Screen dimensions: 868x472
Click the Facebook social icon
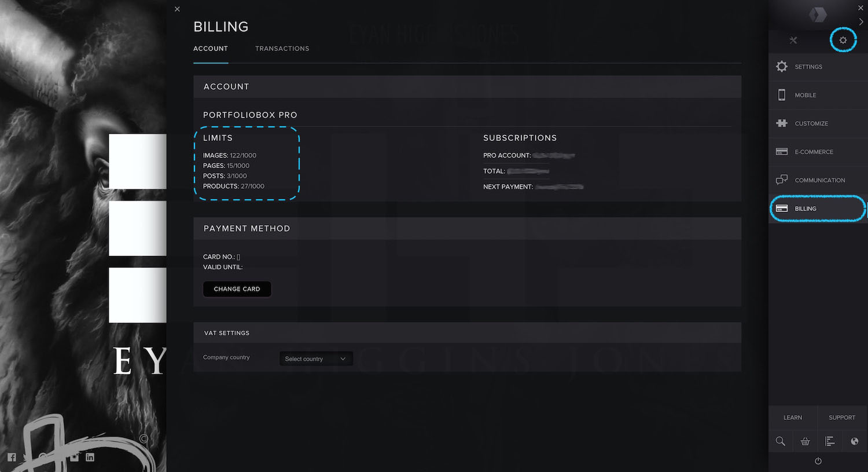(12, 457)
